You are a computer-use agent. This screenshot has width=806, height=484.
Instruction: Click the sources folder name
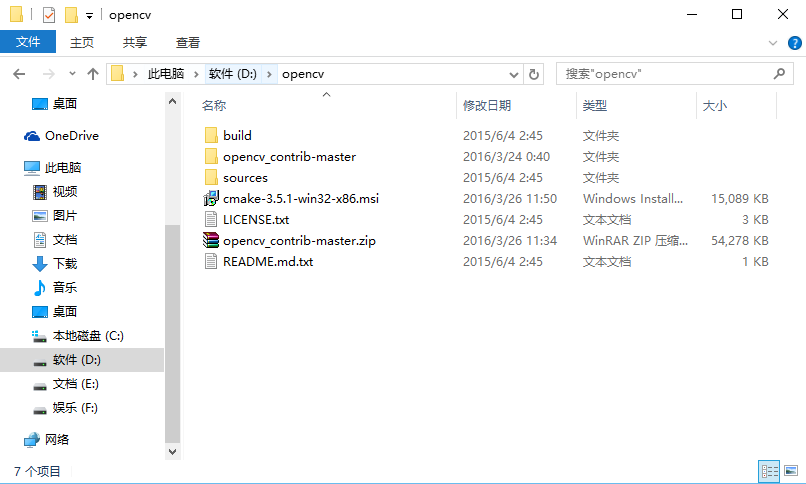245,178
